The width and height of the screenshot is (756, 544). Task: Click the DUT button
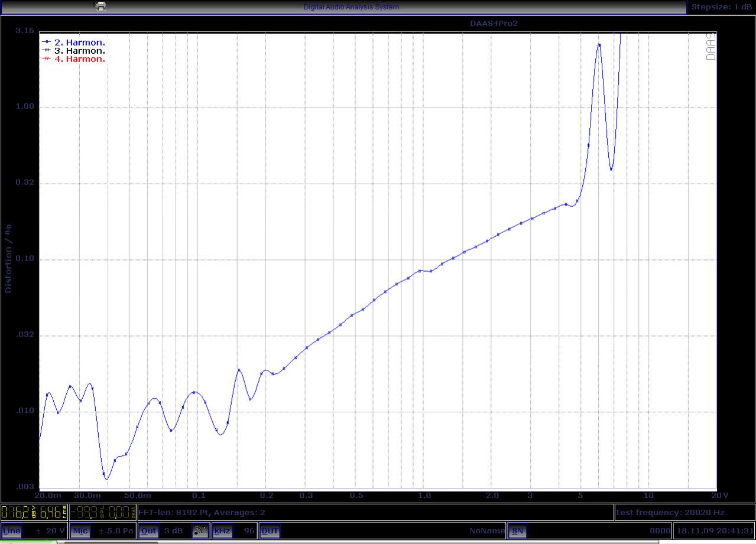[270, 531]
